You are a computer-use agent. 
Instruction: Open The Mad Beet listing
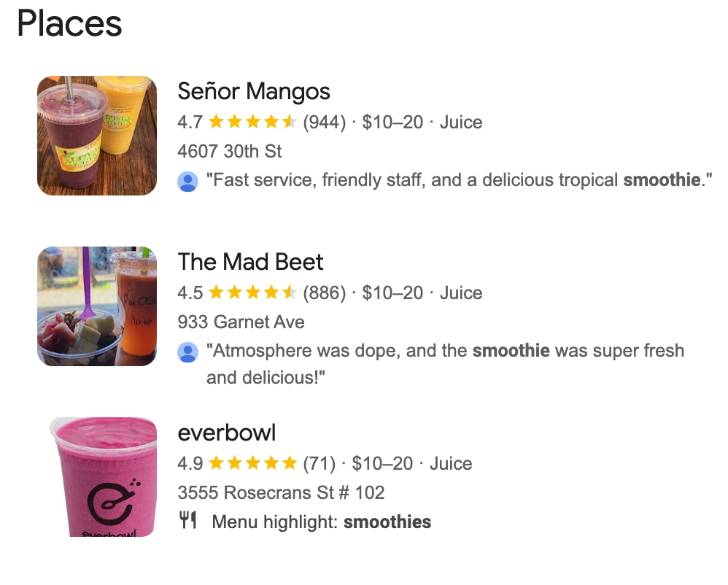point(251,262)
